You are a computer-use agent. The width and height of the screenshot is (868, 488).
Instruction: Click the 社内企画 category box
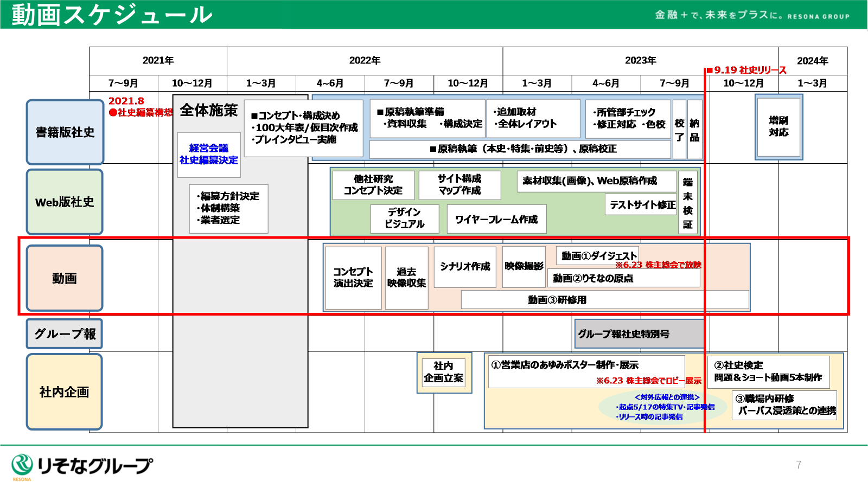[x=65, y=392]
